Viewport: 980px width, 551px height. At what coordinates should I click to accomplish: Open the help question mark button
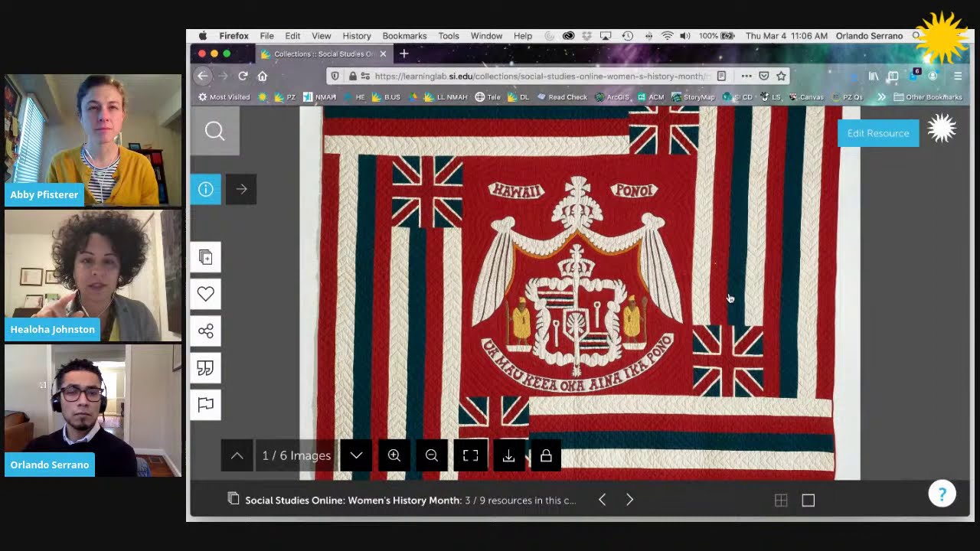(942, 494)
